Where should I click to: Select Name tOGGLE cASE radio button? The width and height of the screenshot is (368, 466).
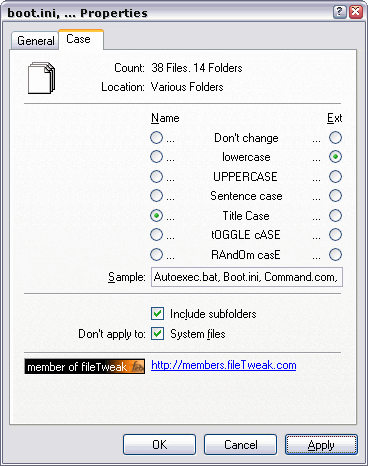tap(156, 235)
